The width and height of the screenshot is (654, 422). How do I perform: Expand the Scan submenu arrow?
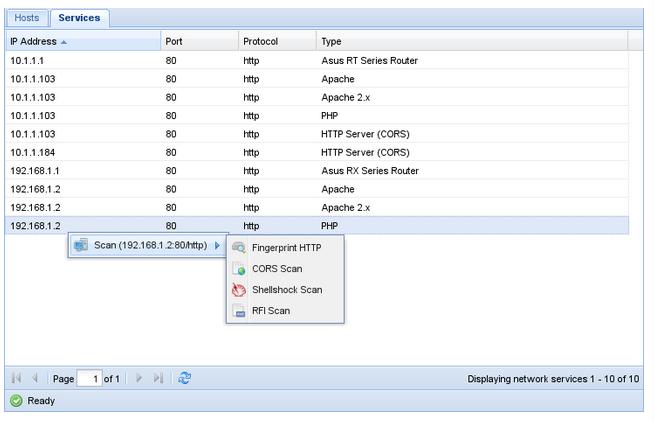(x=217, y=245)
